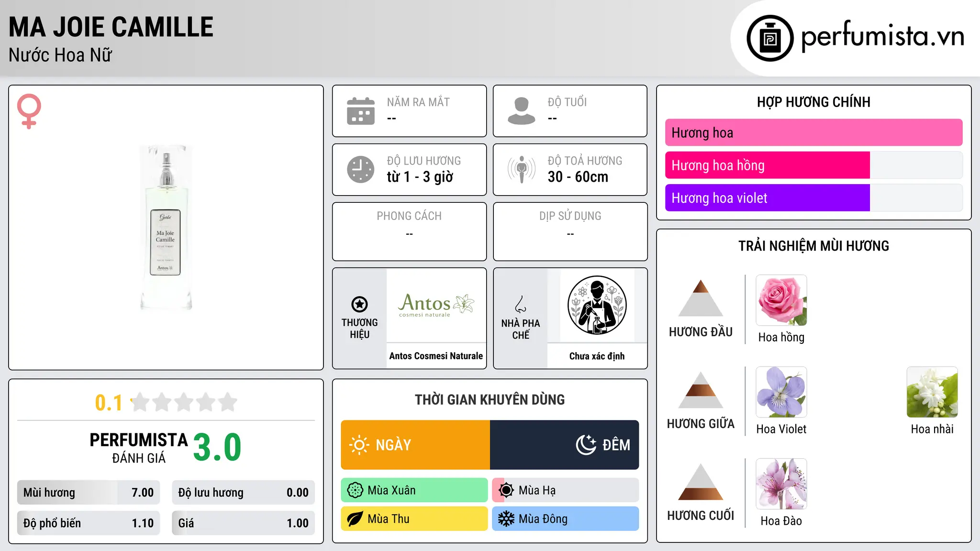Click the Hoa hồng caption text

tap(781, 337)
